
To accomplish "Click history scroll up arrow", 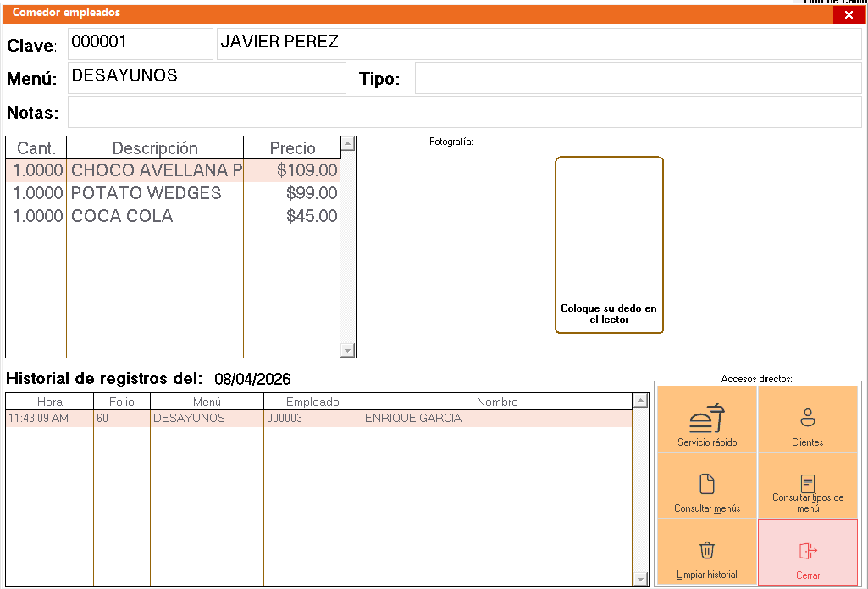I will click(640, 400).
